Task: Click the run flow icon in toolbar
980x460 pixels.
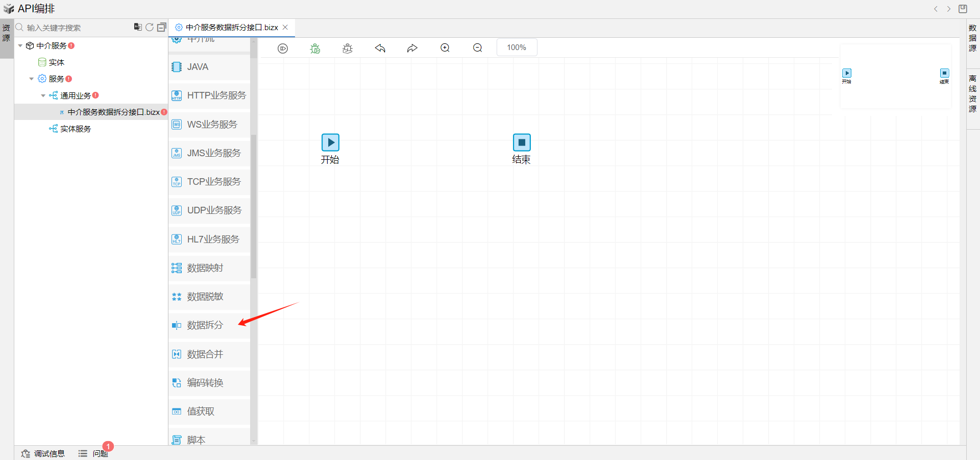Action: coord(283,48)
